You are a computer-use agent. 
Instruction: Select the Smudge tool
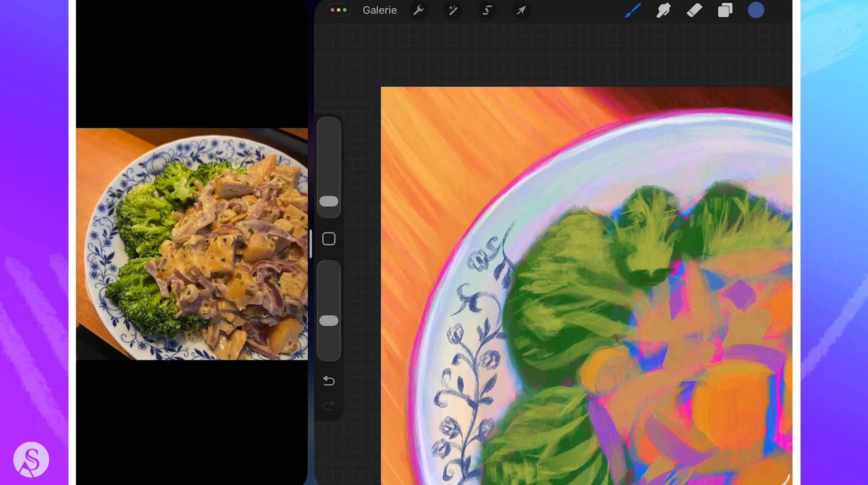coord(663,10)
